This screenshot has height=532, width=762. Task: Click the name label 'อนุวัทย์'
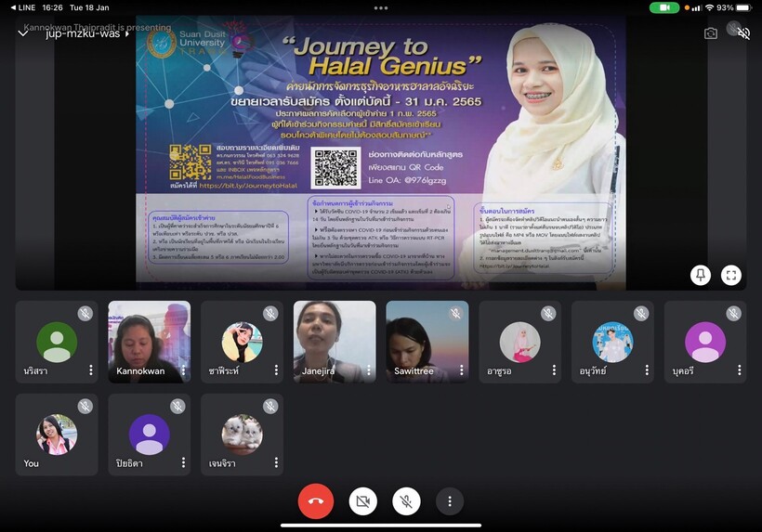click(593, 370)
